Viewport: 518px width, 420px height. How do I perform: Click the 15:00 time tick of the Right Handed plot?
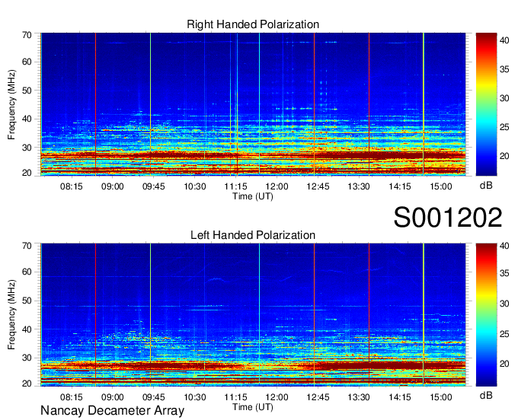(441, 186)
